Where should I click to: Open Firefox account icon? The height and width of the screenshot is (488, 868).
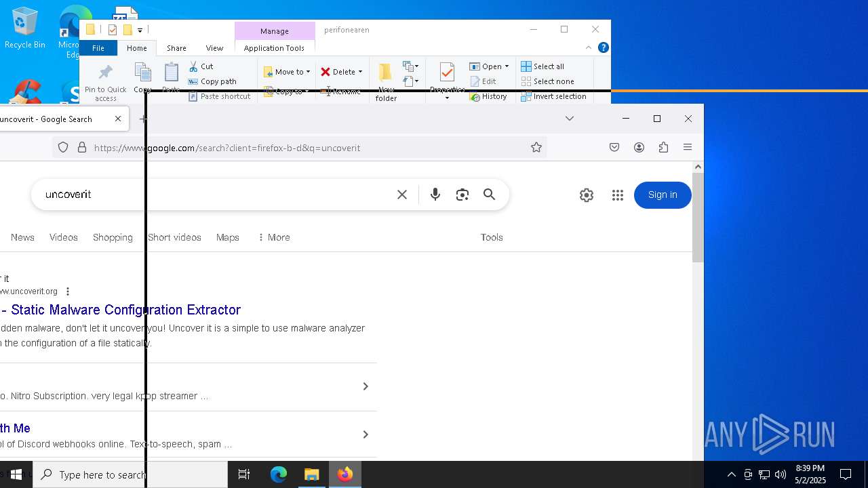pyautogui.click(x=639, y=148)
